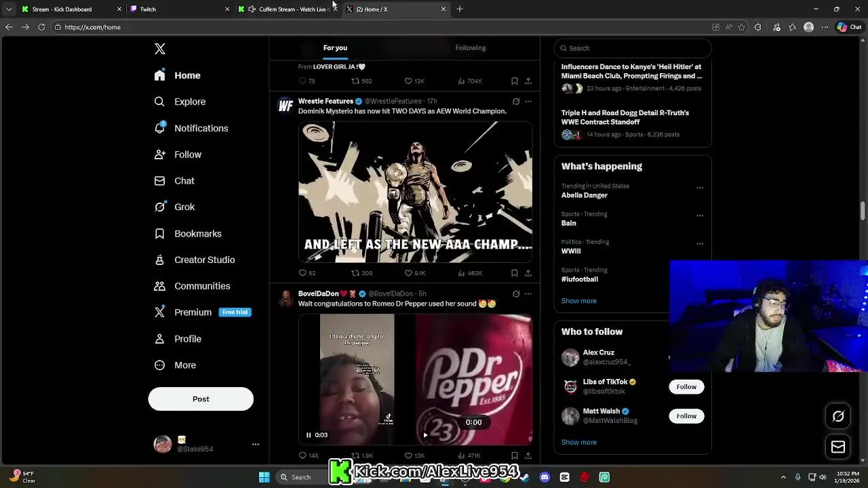Like the Wrestle Features post

[408, 273]
